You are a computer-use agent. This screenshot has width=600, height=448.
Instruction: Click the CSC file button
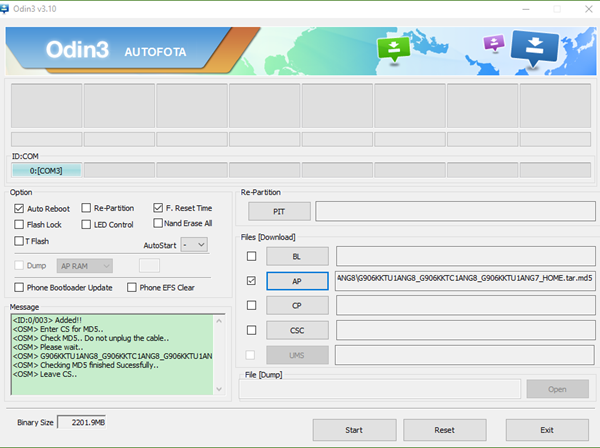[297, 330]
